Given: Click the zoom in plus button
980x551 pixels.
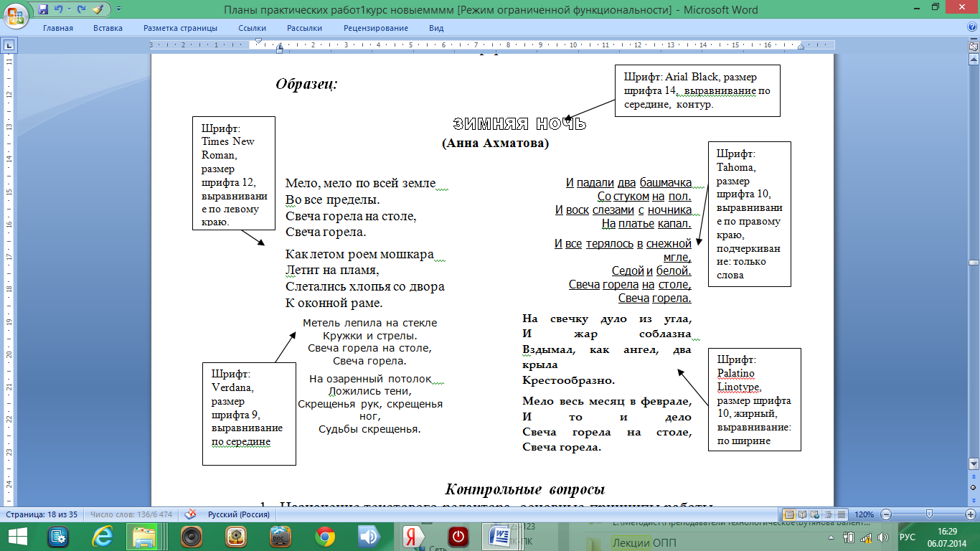Looking at the screenshot, I should click(x=971, y=514).
